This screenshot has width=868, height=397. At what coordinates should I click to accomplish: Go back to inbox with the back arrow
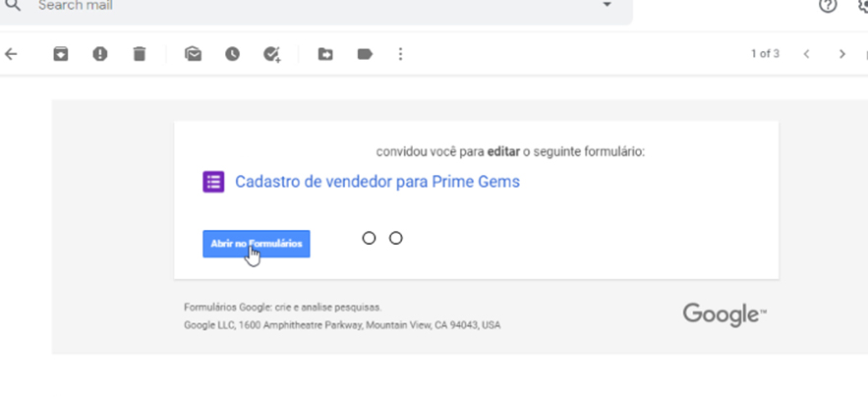pos(11,54)
